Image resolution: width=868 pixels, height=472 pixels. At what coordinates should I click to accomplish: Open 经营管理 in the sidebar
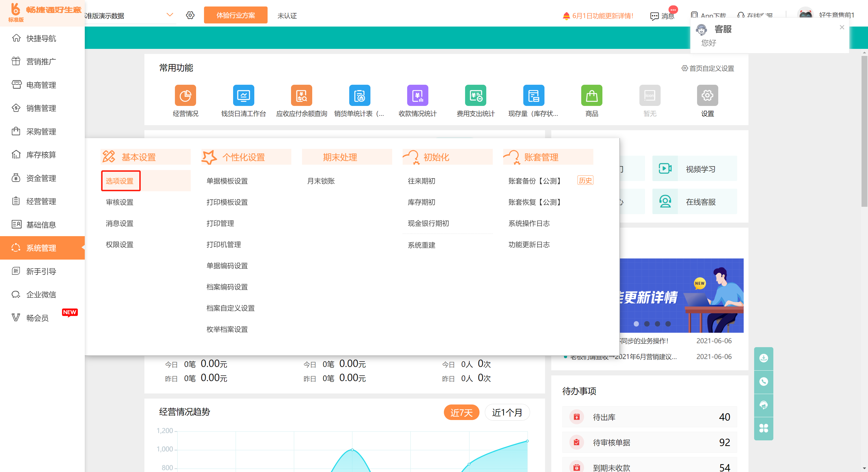pyautogui.click(x=42, y=201)
